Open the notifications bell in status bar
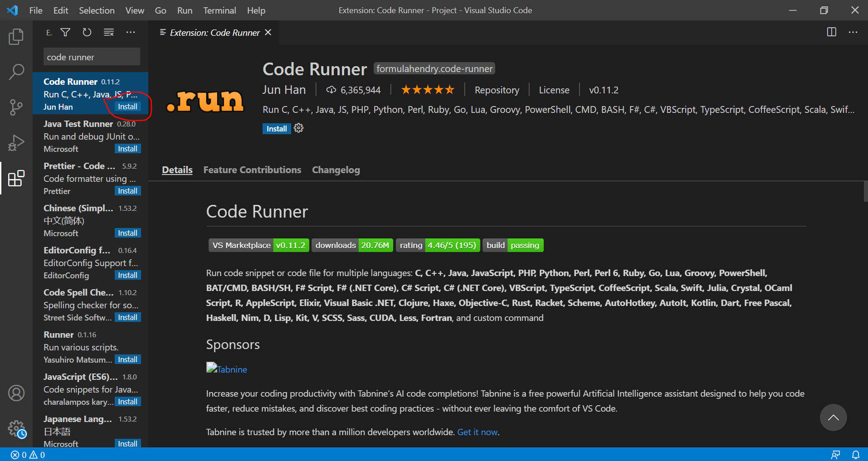This screenshot has width=868, height=461. (856, 455)
